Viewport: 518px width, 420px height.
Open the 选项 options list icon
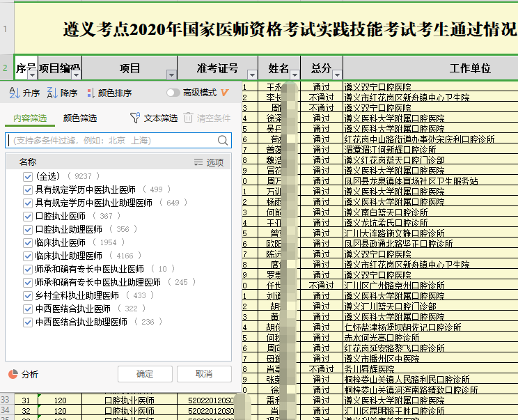pyautogui.click(x=198, y=162)
